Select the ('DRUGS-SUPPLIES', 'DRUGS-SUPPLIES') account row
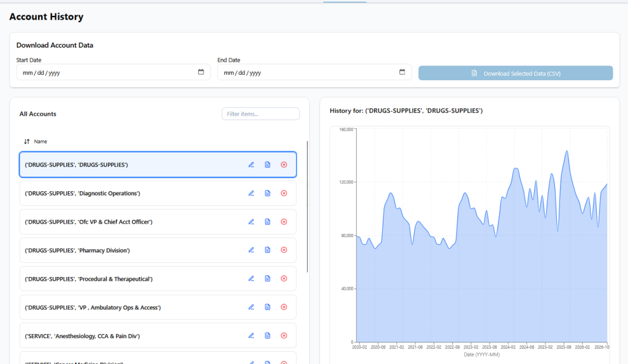628x364 pixels. 158,164
